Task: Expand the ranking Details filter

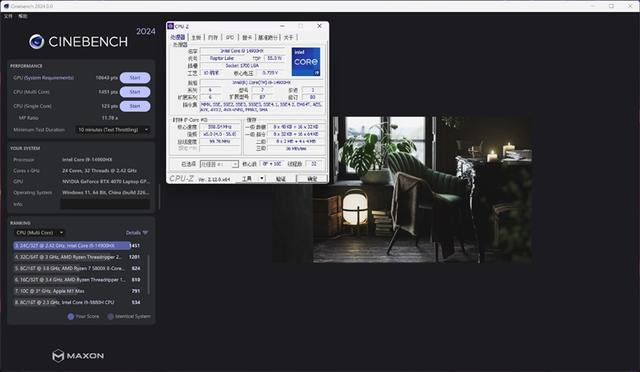Action: click(137, 233)
